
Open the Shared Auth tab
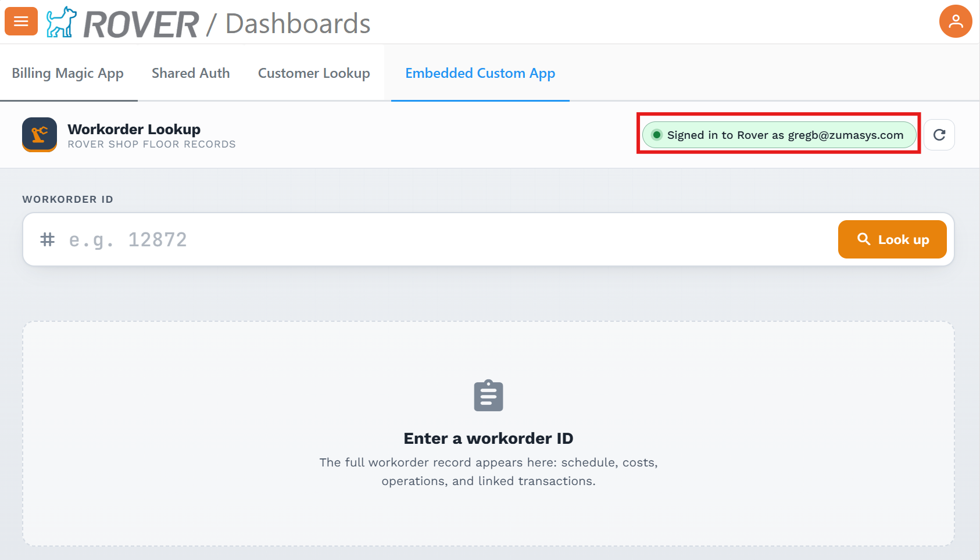(191, 73)
